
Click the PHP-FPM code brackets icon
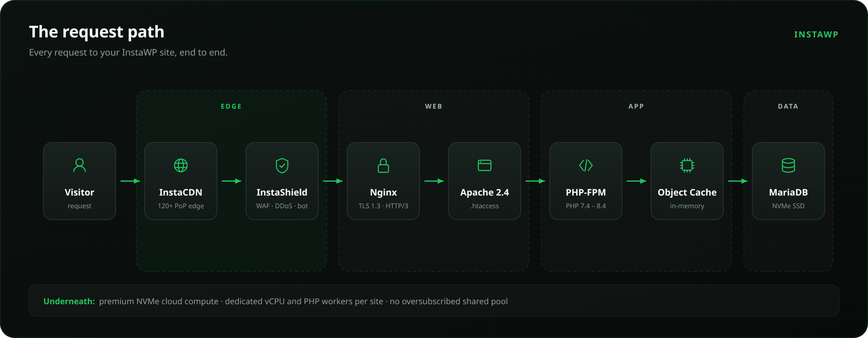(x=586, y=165)
